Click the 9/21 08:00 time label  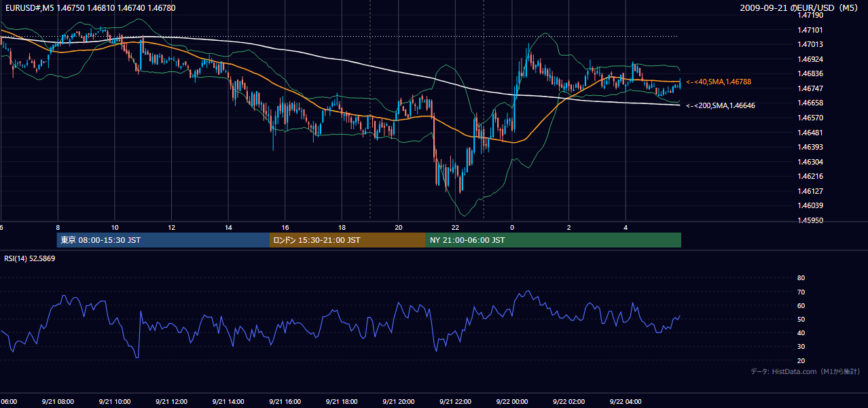58,402
